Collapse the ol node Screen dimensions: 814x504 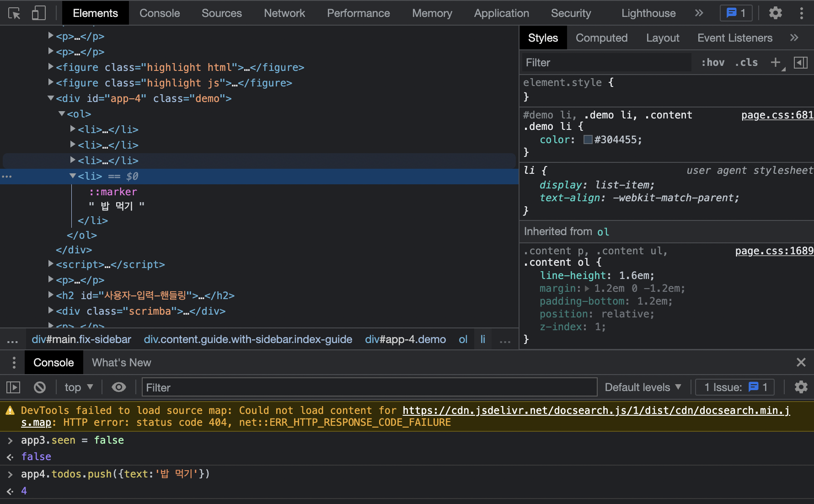click(62, 114)
